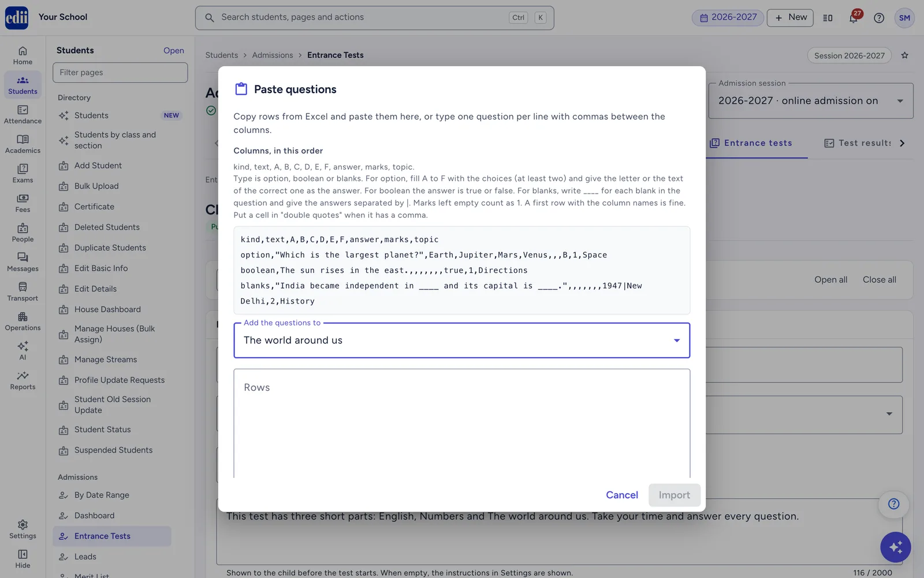The height and width of the screenshot is (578, 924).
Task: Open the Attendance module icon
Action: pos(23,114)
